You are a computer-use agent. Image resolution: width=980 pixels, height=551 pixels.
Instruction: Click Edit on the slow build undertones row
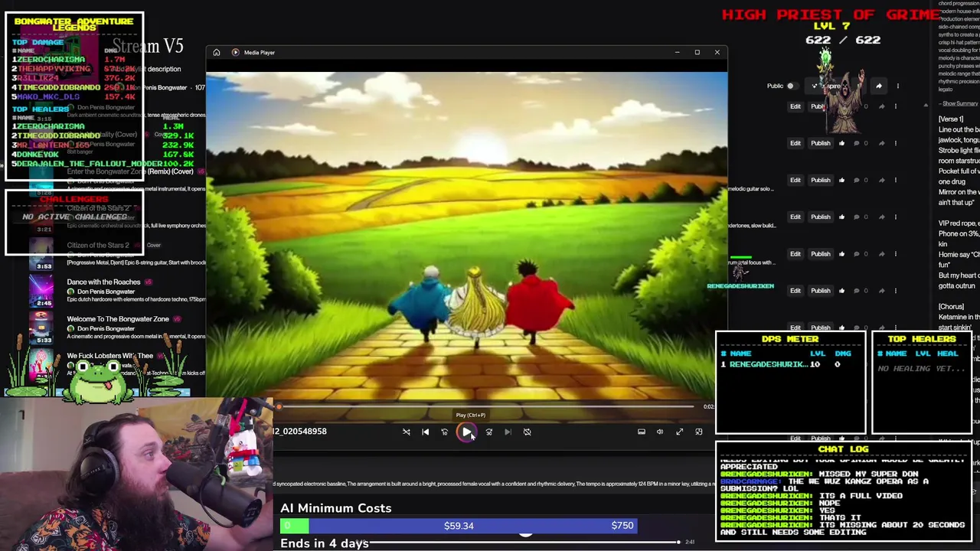tap(795, 217)
